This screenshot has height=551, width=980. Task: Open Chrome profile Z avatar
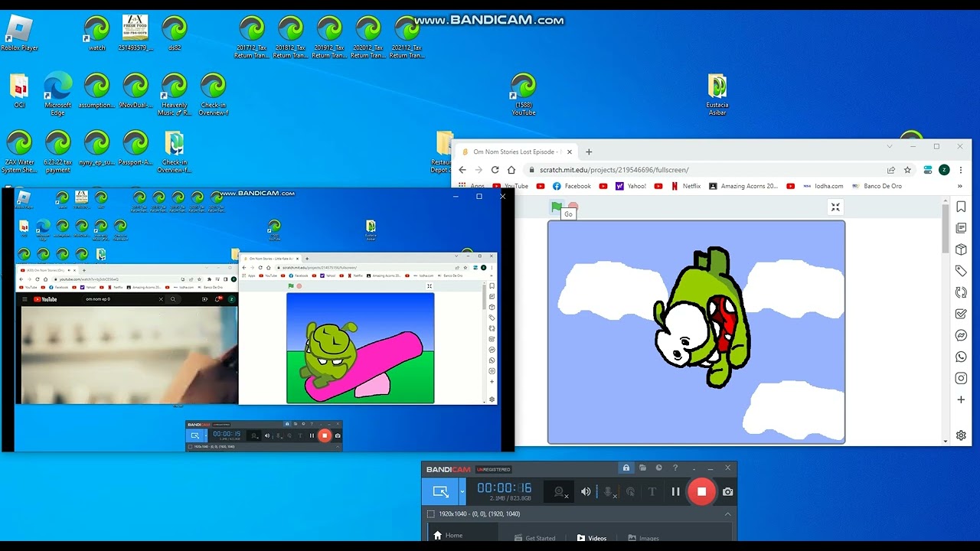944,170
